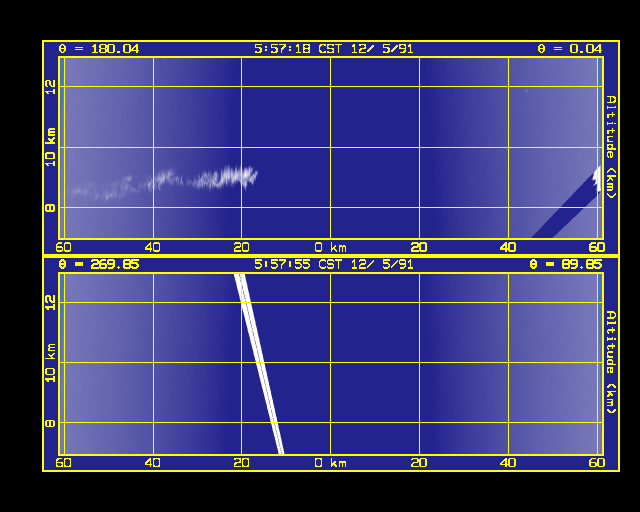Click the 10 km altitude tick in bottom panel
The width and height of the screenshot is (640, 512).
[50, 363]
